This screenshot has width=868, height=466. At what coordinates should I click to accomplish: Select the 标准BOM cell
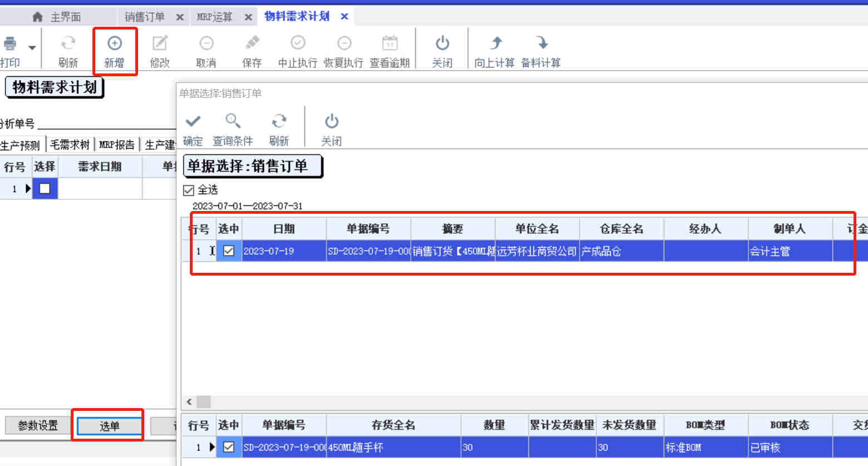705,447
